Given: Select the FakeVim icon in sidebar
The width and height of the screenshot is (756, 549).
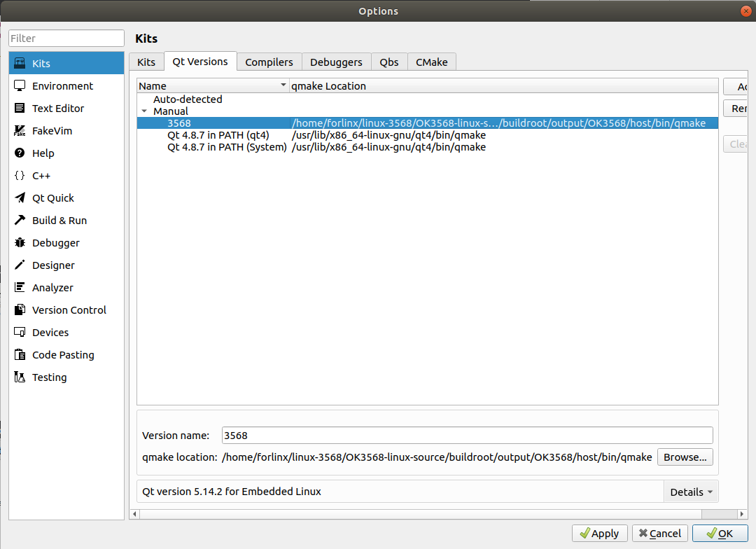Looking at the screenshot, I should point(20,131).
